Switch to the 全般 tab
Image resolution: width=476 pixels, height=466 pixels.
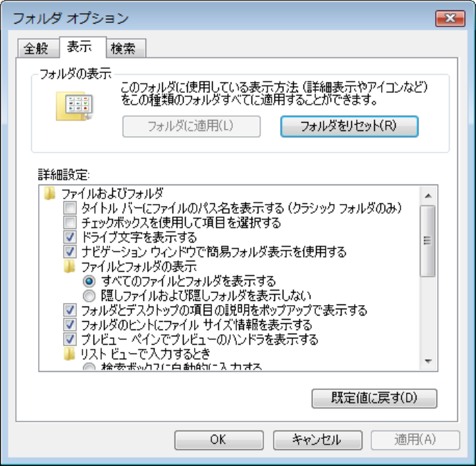(37, 49)
